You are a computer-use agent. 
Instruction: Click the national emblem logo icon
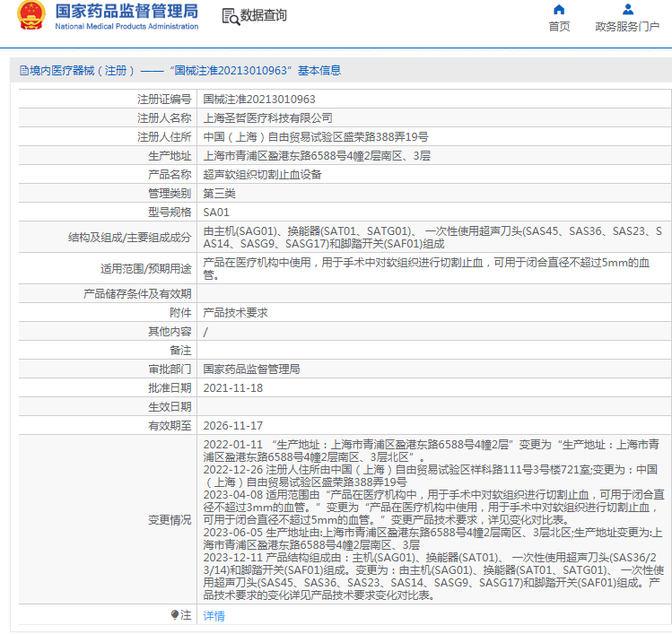[x=31, y=15]
